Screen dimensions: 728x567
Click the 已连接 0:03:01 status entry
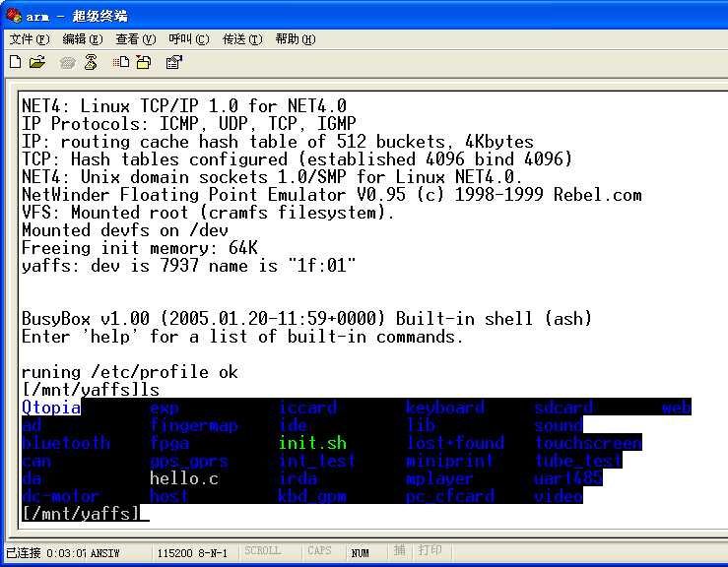[x=46, y=552]
